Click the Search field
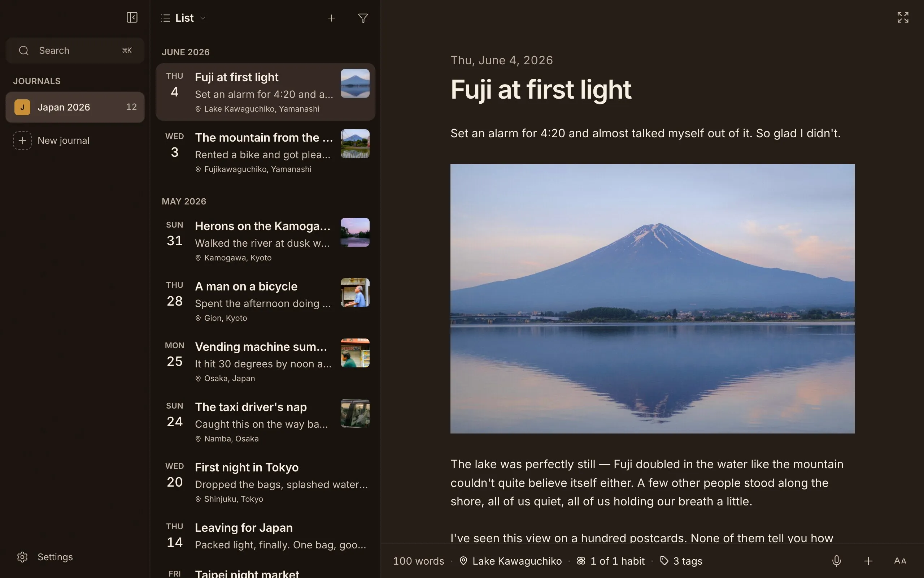 coord(75,51)
